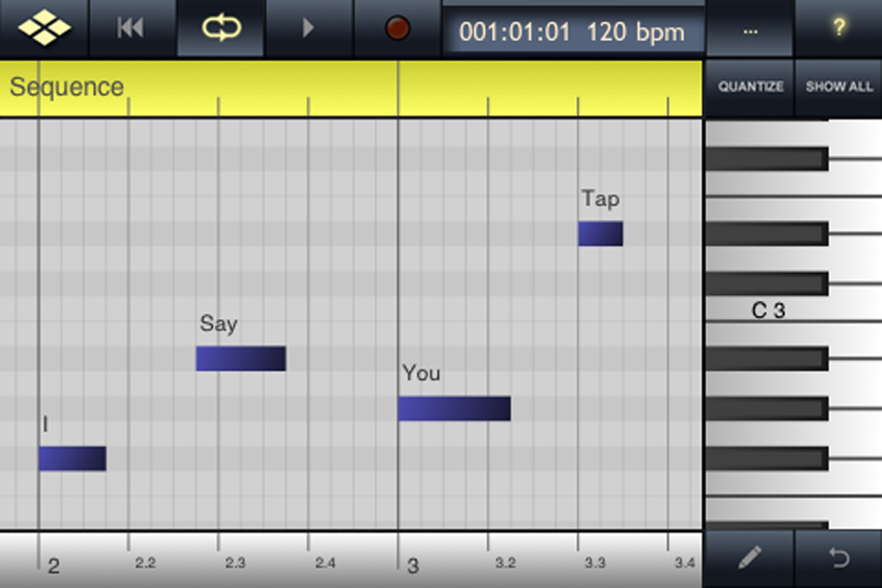Play the black key just below C 3
The width and height of the screenshot is (882, 588).
766,358
